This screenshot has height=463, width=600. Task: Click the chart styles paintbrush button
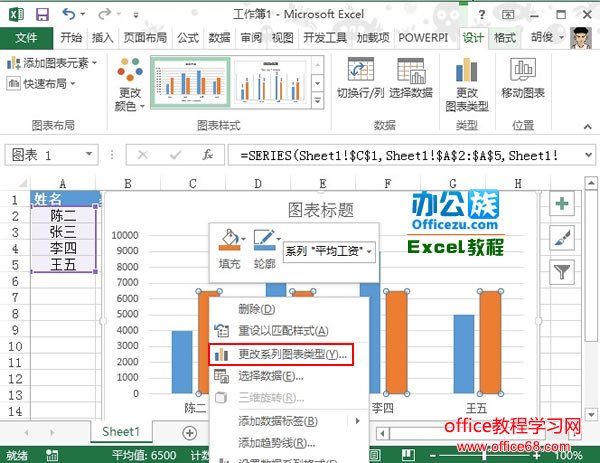point(562,238)
